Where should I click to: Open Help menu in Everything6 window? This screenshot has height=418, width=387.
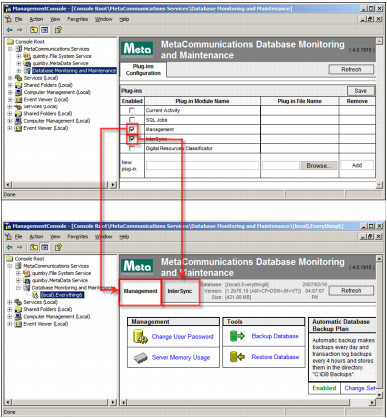coord(124,237)
